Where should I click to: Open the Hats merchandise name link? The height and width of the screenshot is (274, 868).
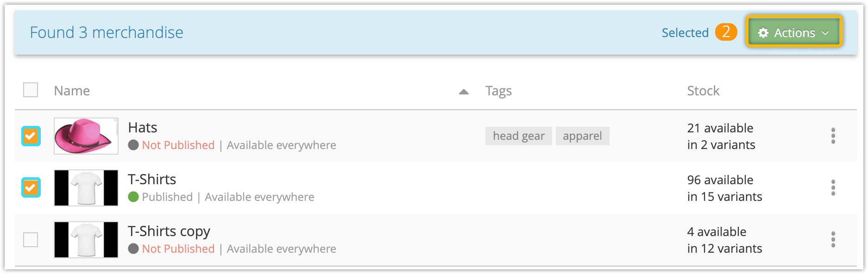coord(143,127)
